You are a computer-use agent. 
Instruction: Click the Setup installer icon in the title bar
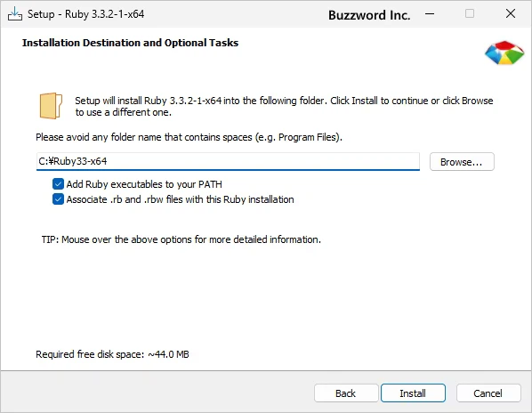click(x=14, y=14)
